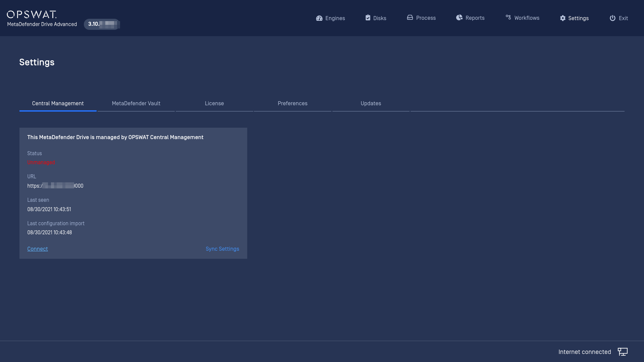Screen dimensions: 644x362
Task: Click the Central Management URL value
Action: [x=55, y=186]
